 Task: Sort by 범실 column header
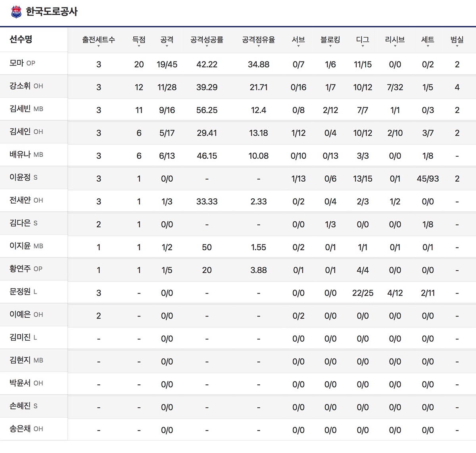(x=457, y=40)
